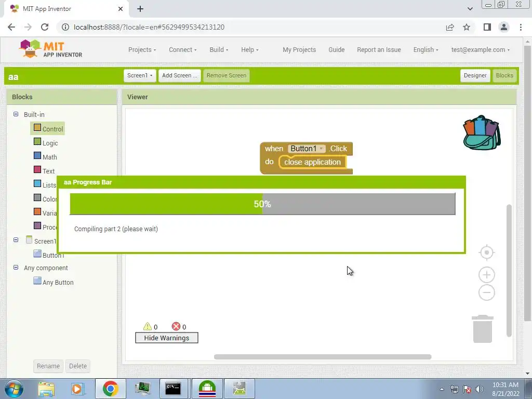Viewport: 532px width, 399px height.
Task: Click the Remove Screen button
Action: click(227, 75)
